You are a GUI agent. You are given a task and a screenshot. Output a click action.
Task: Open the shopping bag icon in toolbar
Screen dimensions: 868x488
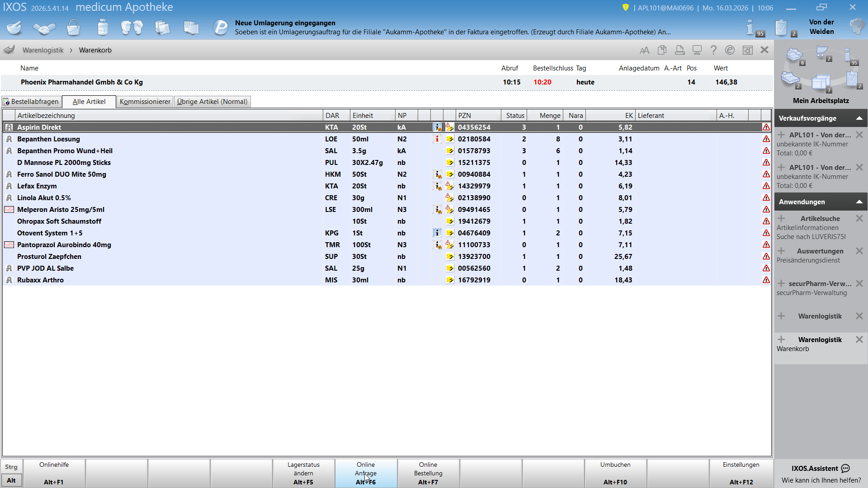coord(73,28)
